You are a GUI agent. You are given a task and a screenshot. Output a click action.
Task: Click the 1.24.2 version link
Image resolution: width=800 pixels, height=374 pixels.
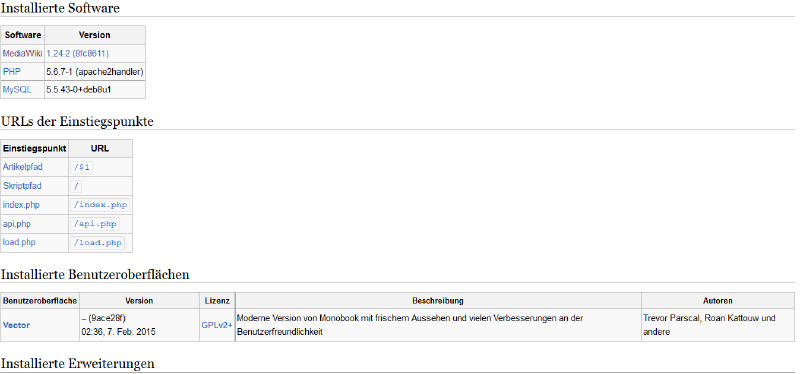58,53
